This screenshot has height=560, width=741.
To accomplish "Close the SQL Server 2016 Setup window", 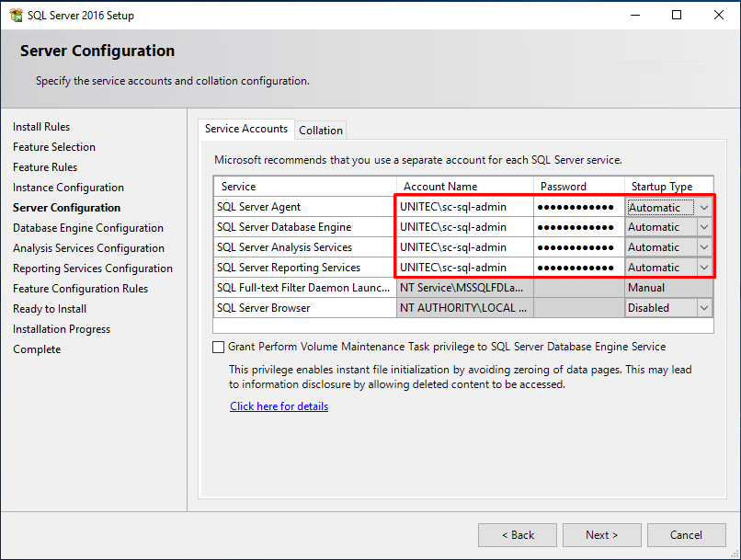I will click(719, 15).
